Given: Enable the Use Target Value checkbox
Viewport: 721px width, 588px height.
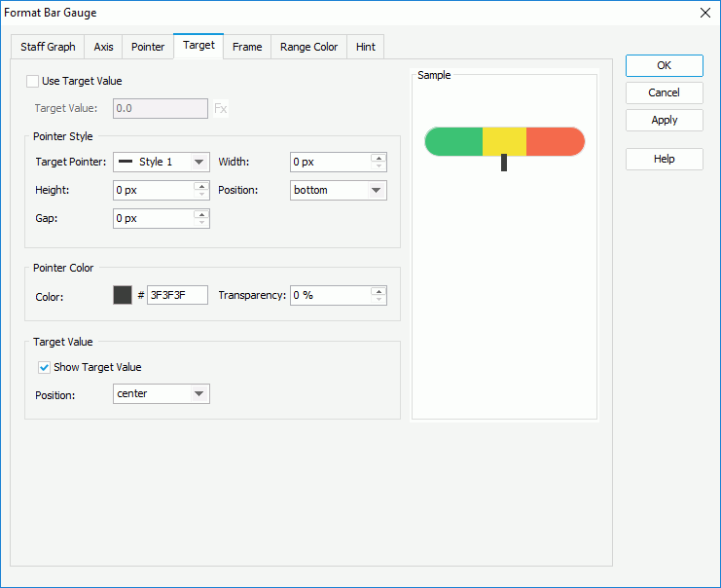Looking at the screenshot, I should (x=33, y=82).
